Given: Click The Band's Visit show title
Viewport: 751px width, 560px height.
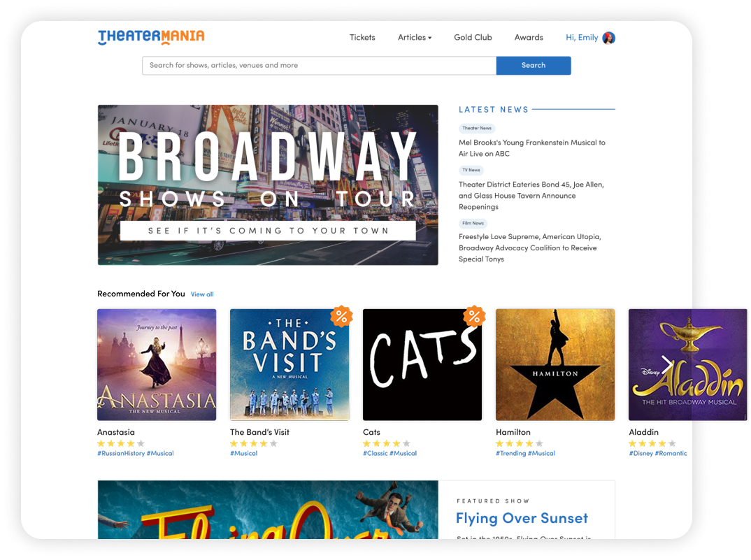Looking at the screenshot, I should (259, 432).
